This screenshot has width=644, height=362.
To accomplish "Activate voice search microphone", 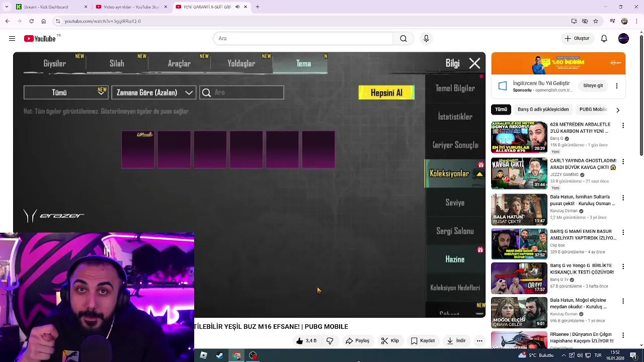I will point(426,39).
